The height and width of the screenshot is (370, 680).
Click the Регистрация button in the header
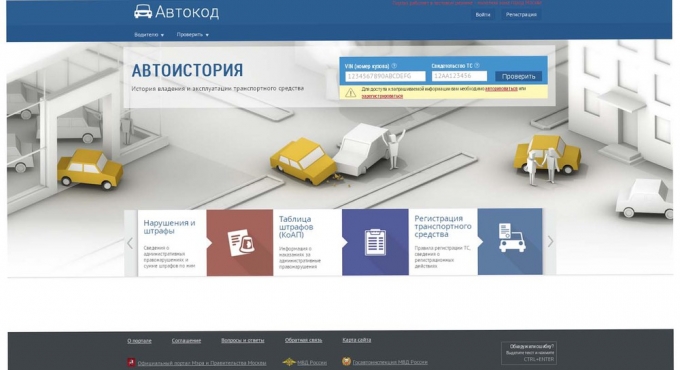pos(521,14)
